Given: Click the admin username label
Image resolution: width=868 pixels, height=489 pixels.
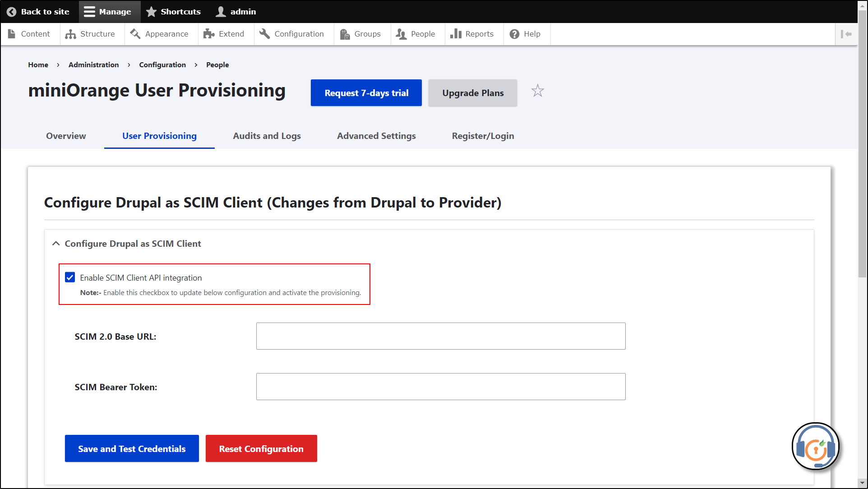Looking at the screenshot, I should (243, 12).
